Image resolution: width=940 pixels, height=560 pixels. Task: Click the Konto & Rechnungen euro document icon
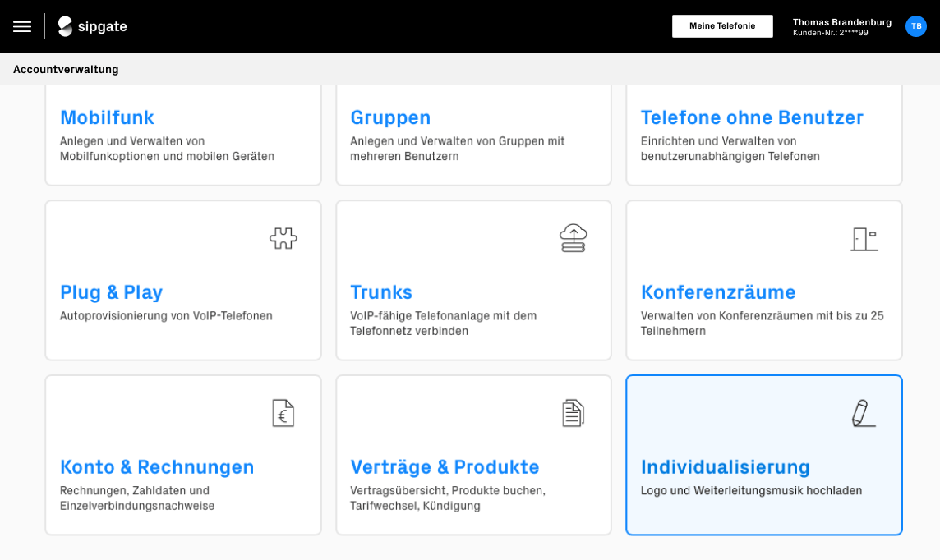[283, 413]
